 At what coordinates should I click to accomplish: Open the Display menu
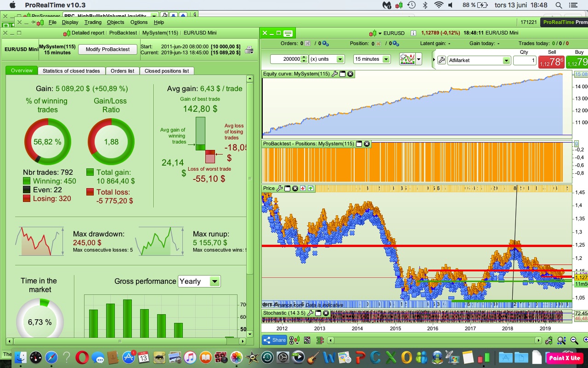[x=70, y=22]
